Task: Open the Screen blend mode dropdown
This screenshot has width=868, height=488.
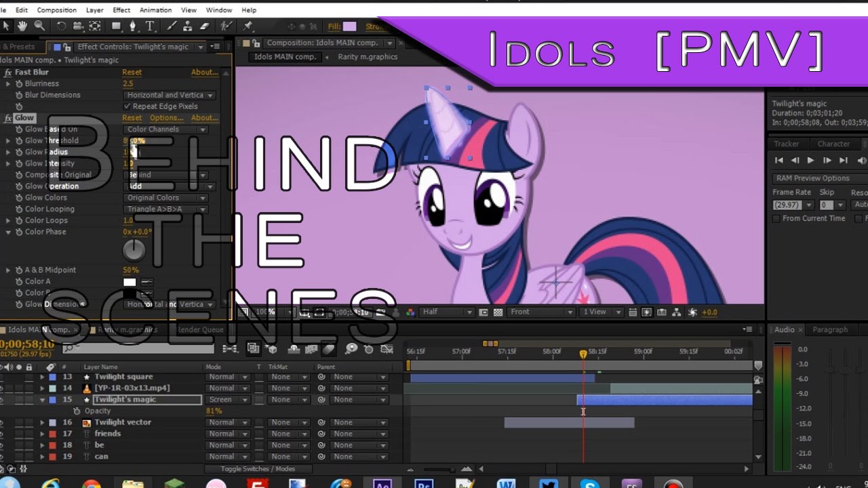Action: pos(228,400)
